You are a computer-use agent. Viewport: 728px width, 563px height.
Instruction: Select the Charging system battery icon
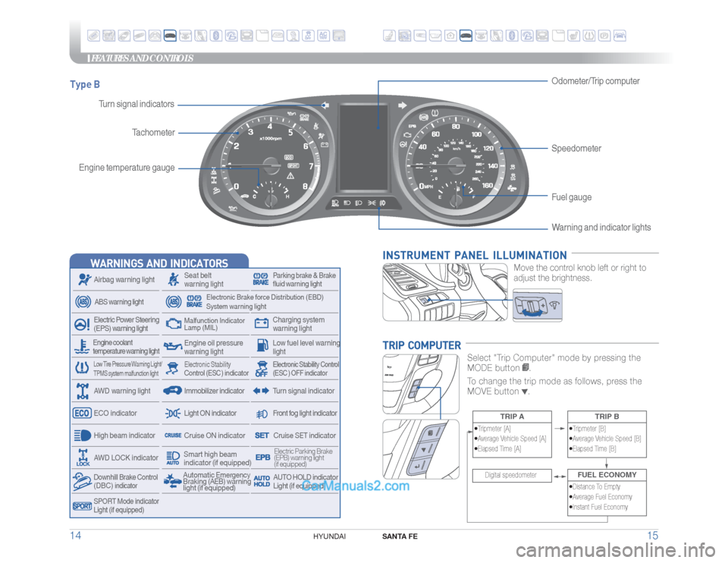click(x=262, y=323)
